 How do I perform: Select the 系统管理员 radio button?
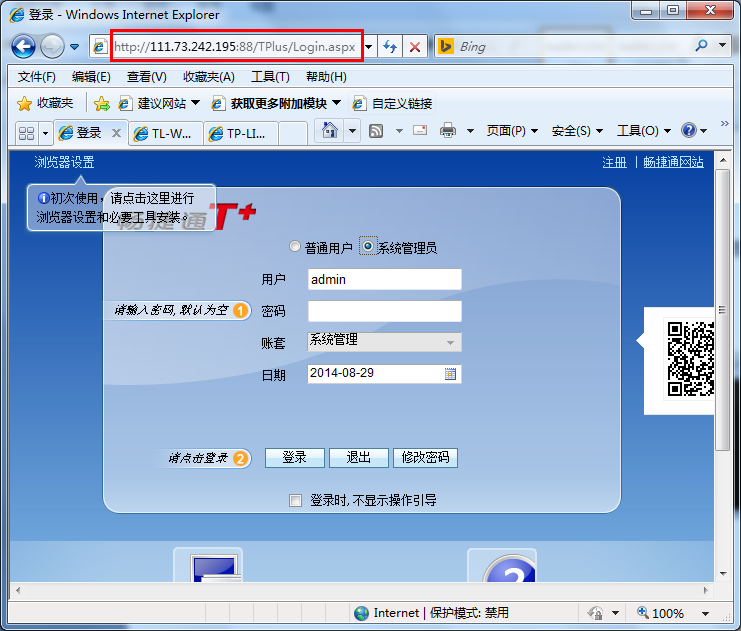coord(368,247)
